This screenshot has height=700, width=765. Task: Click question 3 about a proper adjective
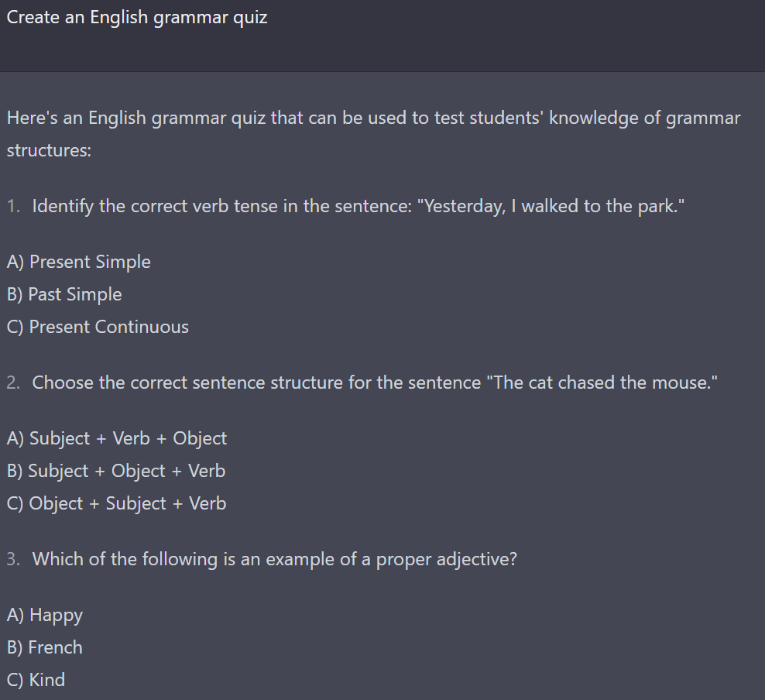coord(274,560)
